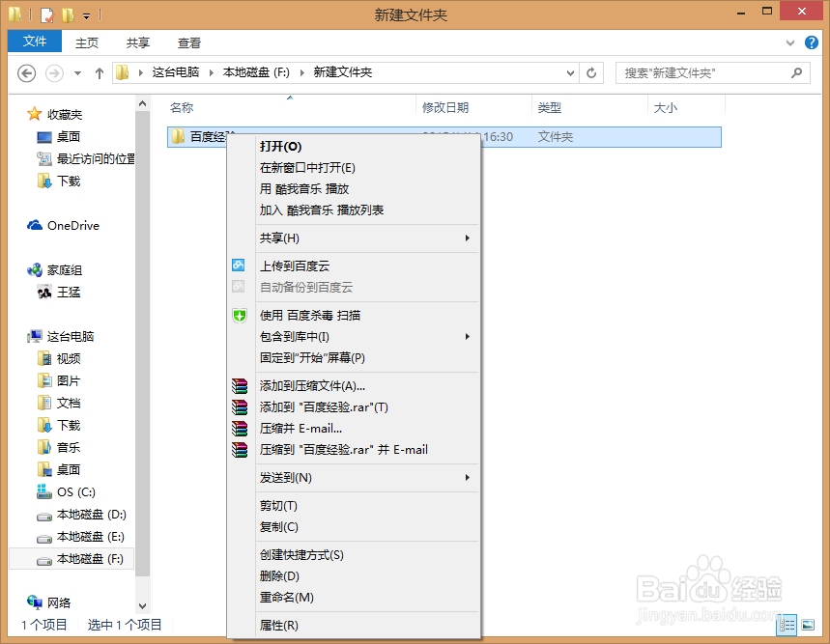Viewport: 830px width, 644px height.
Task: Sort by 类型 column header
Action: [x=589, y=108]
